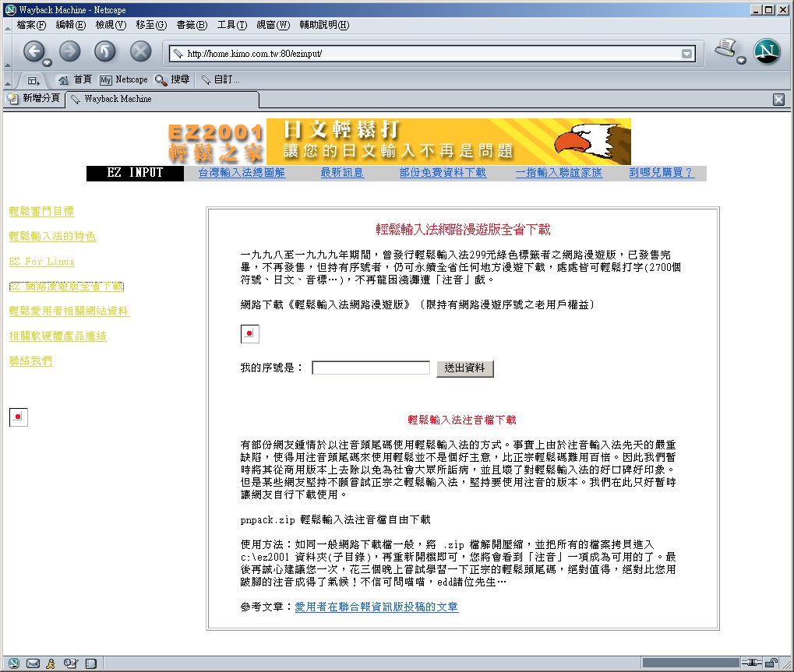Open the 台灣輸入法總圖解 link
Screen dimensions: 794x672
coord(242,173)
